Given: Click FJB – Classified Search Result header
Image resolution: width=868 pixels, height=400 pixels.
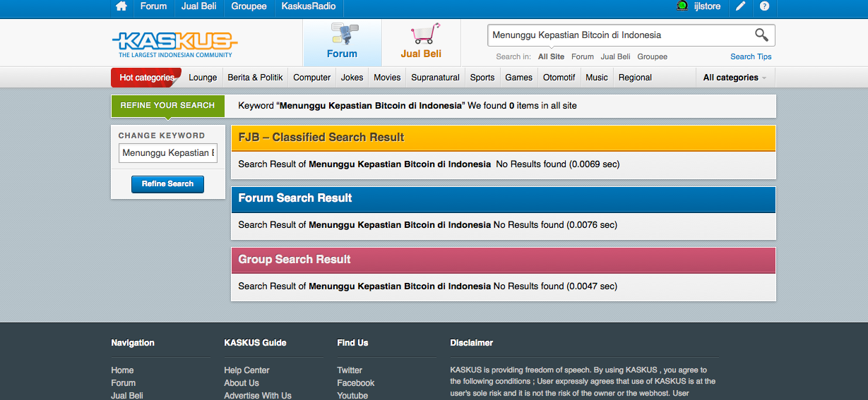Looking at the screenshot, I should click(x=503, y=138).
